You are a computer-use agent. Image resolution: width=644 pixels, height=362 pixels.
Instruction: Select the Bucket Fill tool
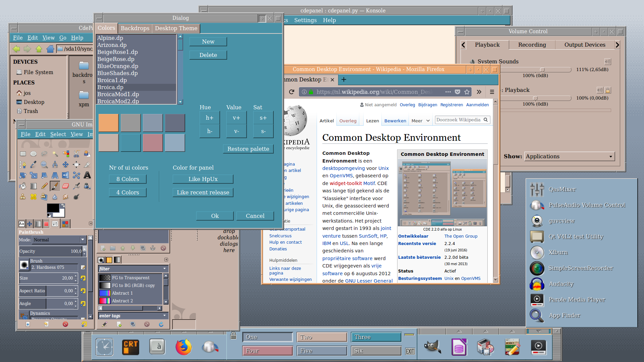coord(23,186)
